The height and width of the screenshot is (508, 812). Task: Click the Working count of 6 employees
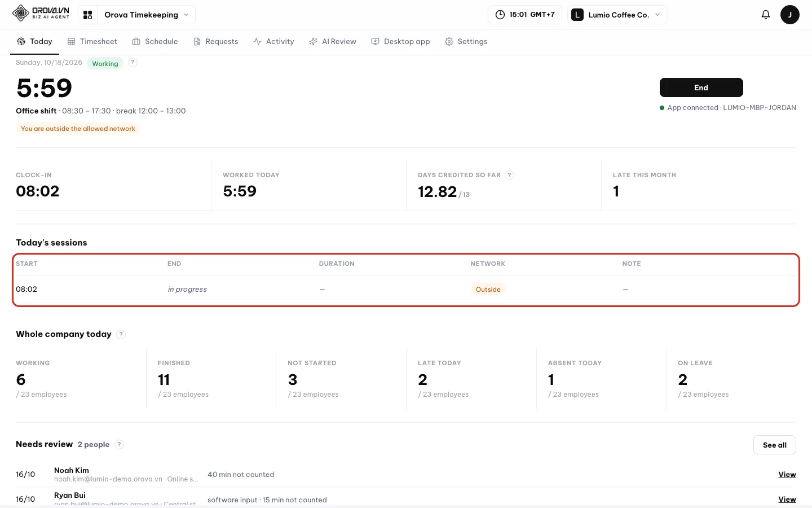click(21, 379)
